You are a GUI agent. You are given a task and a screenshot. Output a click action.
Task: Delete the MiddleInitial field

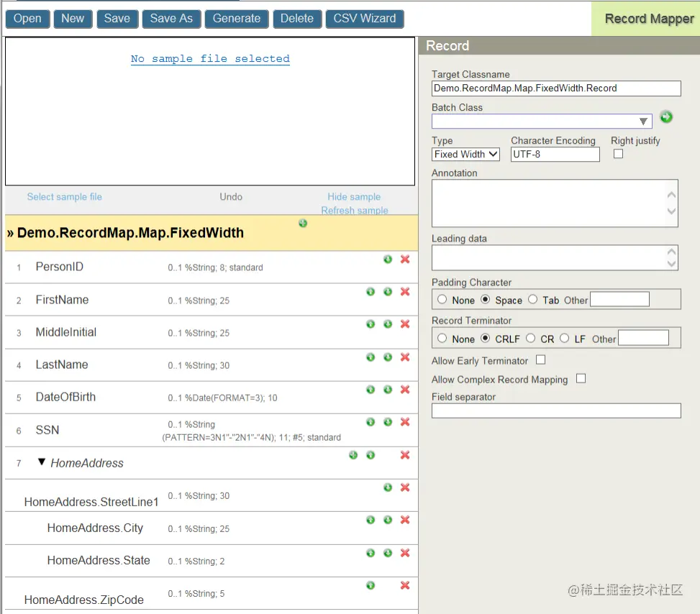[x=405, y=324]
